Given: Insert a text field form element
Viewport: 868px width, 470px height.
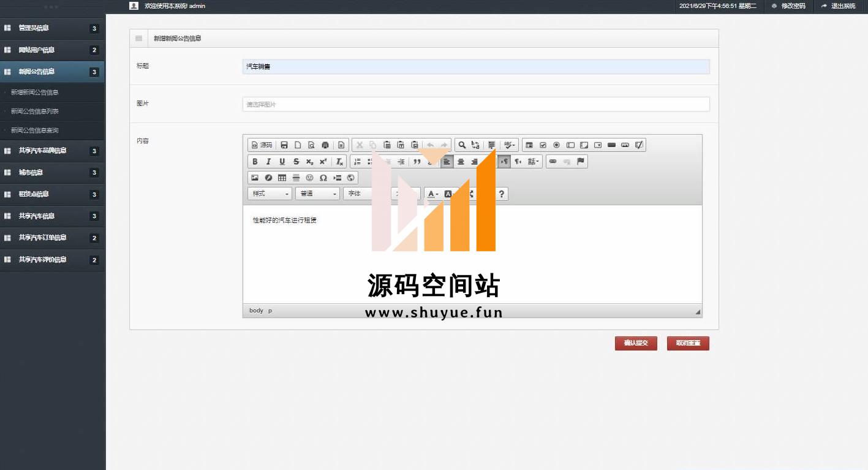Looking at the screenshot, I should coord(570,145).
